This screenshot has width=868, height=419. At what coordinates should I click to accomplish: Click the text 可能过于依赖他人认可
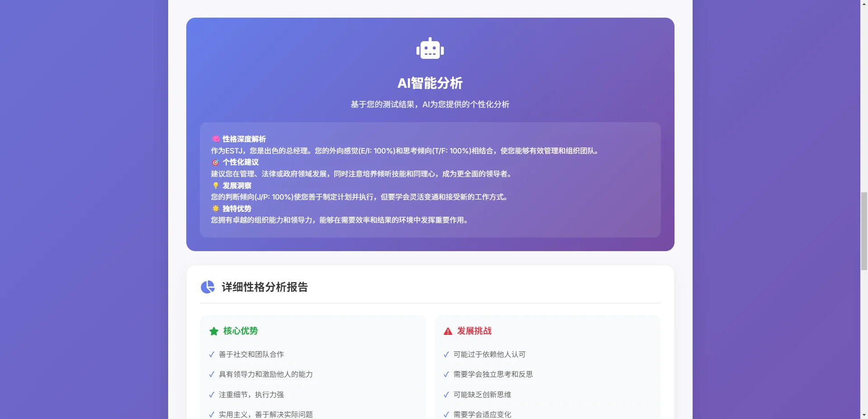point(490,354)
